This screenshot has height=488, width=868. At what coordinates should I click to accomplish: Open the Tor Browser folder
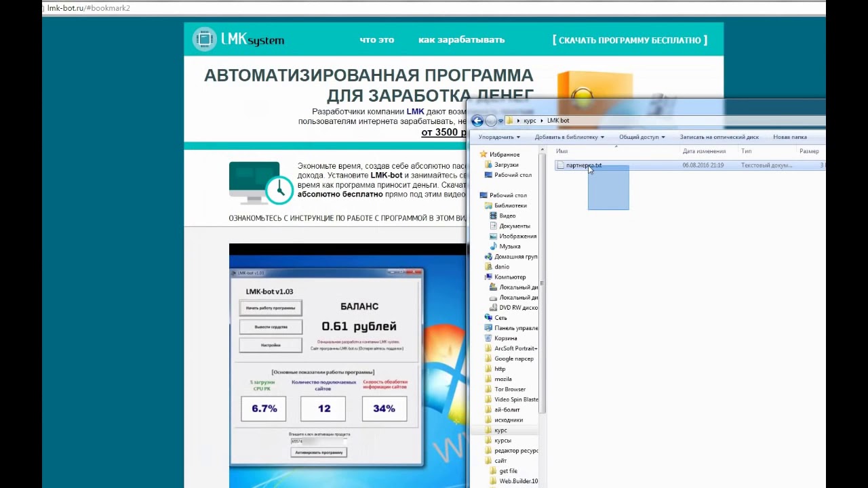[505, 389]
